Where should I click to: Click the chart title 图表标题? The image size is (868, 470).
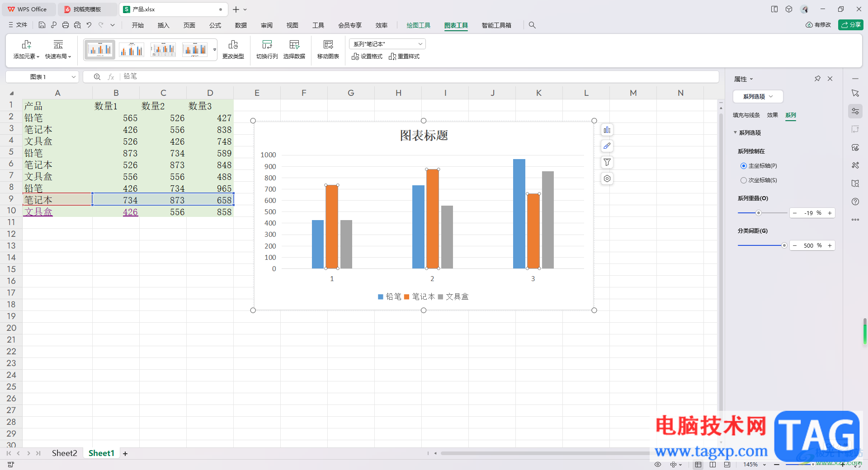[424, 135]
